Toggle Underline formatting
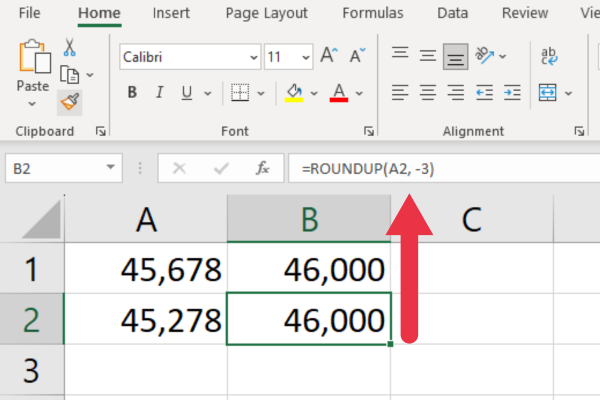This screenshot has height=400, width=600. pos(187,93)
